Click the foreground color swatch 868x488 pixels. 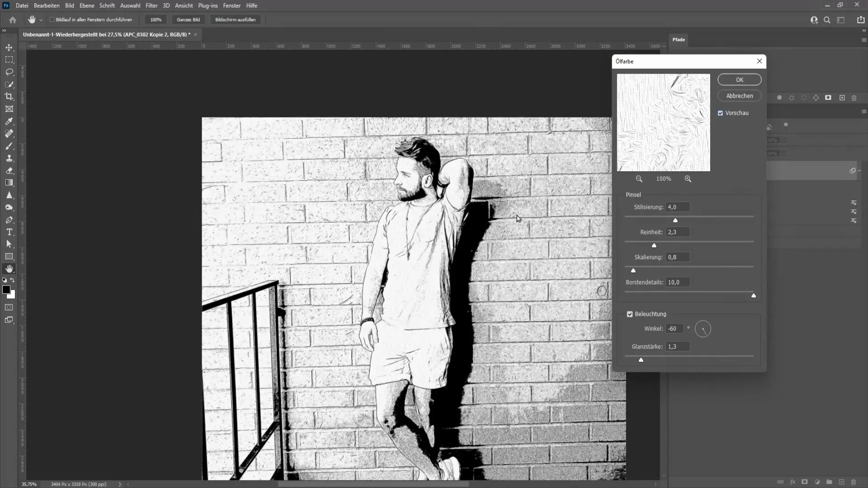coord(6,290)
